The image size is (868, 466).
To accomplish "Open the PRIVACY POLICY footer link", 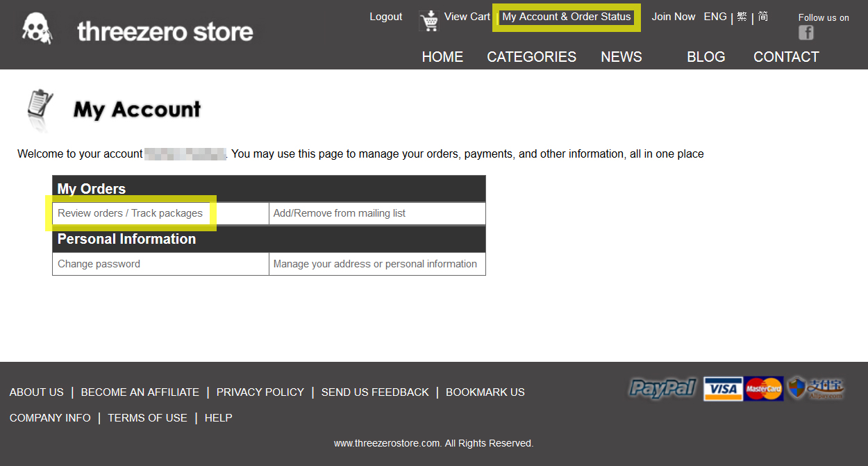I will (260, 392).
